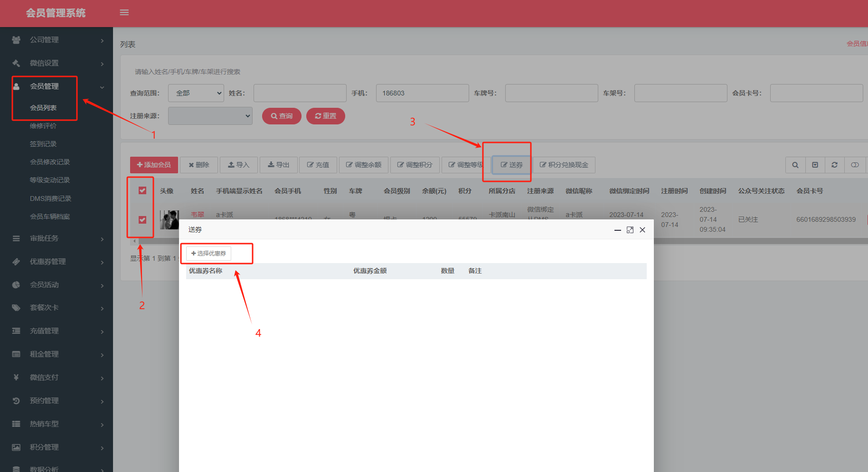Uncheck the first member row checkbox
868x472 pixels.
(x=142, y=220)
